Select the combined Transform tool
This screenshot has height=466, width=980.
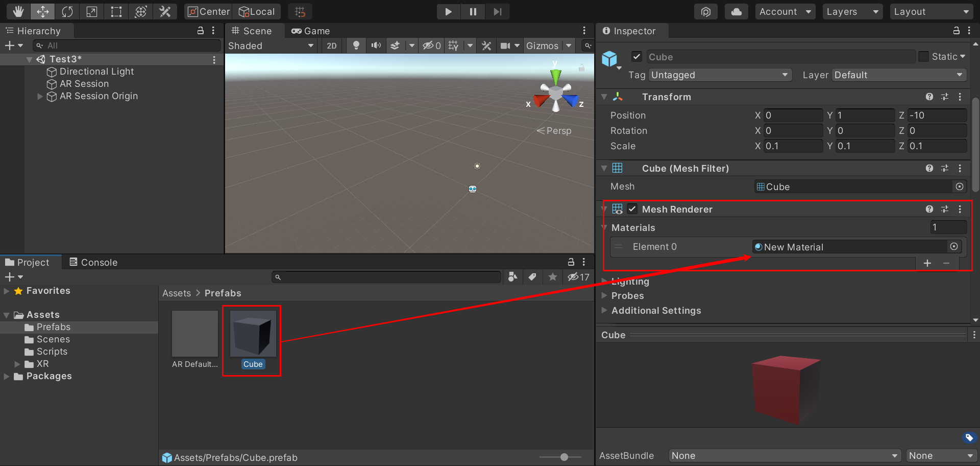[141, 11]
